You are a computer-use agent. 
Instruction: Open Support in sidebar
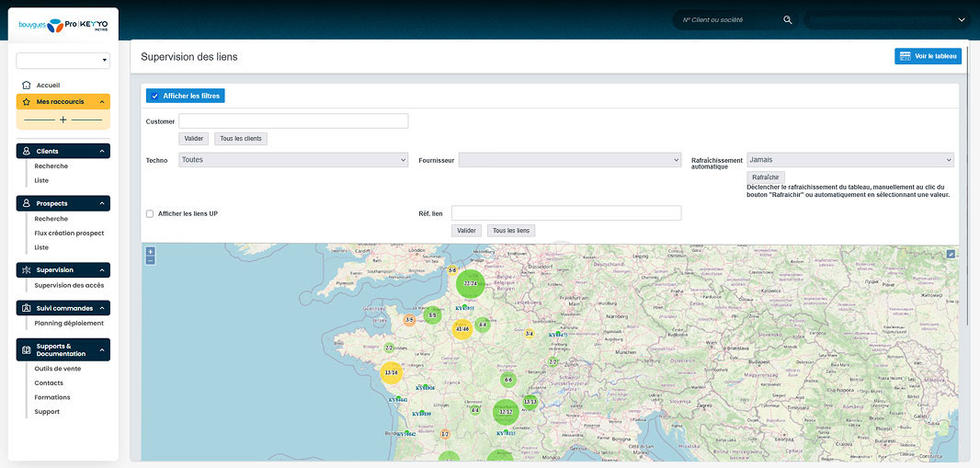47,412
